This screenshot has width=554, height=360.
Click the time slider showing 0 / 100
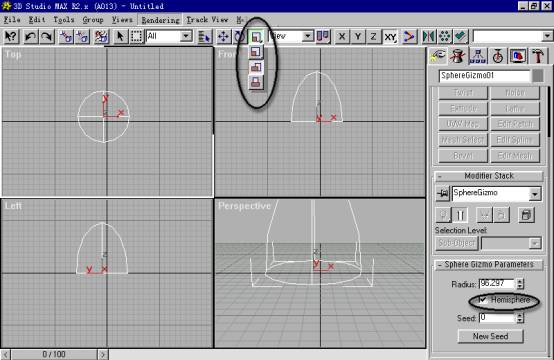coord(54,354)
